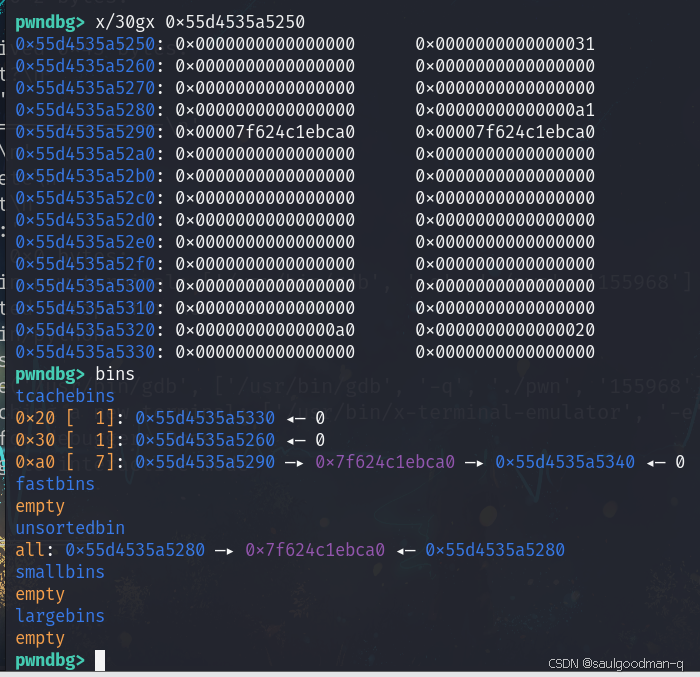The width and height of the screenshot is (700, 677).
Task: Click tcache entry 0x55d4535a5330
Action: click(x=205, y=418)
